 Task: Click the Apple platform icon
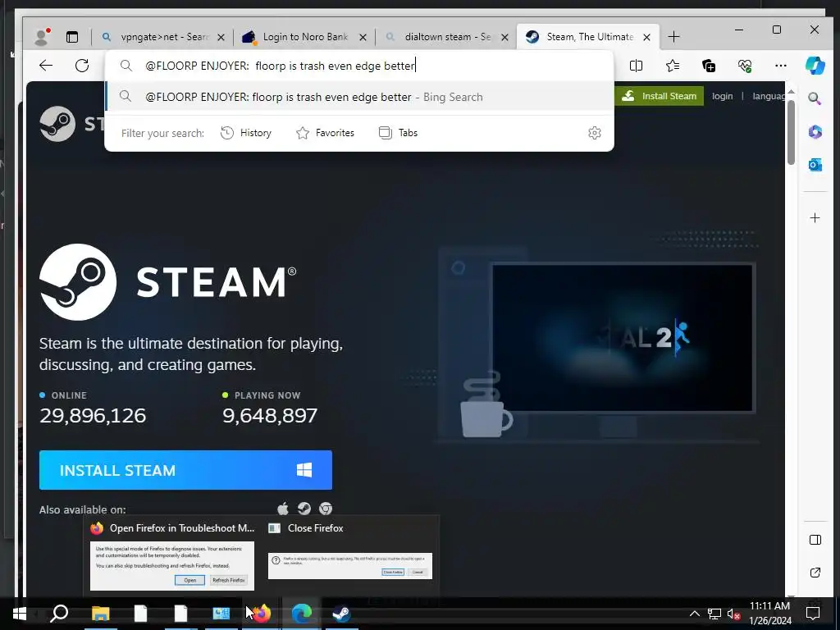coord(283,509)
